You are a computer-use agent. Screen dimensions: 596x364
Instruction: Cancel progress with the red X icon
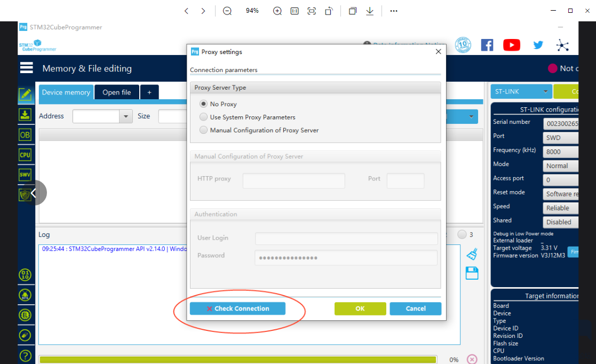pos(472,359)
